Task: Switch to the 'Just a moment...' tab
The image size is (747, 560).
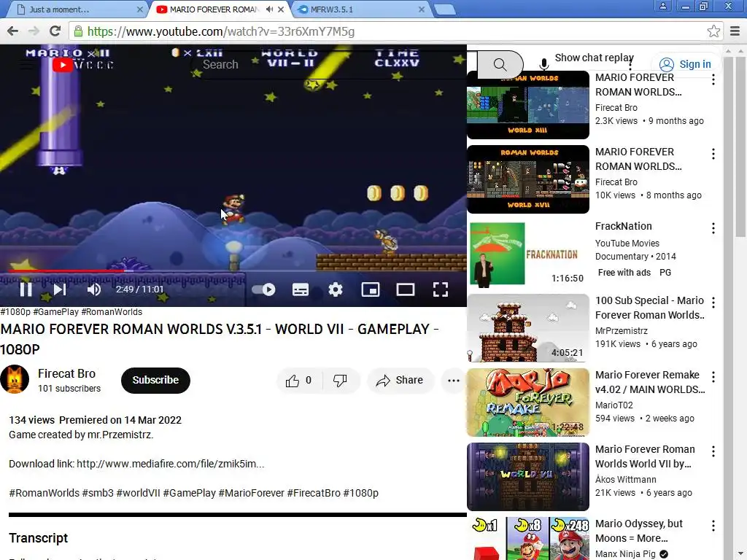Action: click(76, 9)
